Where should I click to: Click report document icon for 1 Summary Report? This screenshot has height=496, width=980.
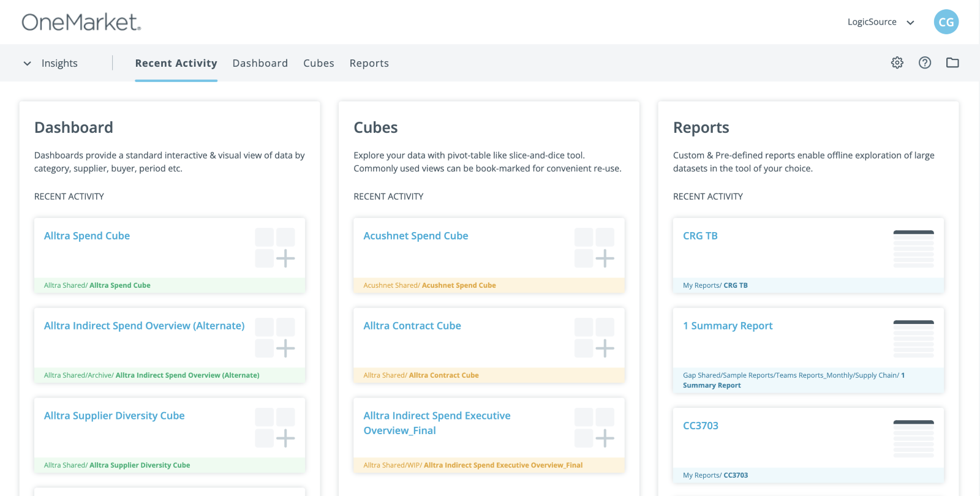(x=914, y=339)
